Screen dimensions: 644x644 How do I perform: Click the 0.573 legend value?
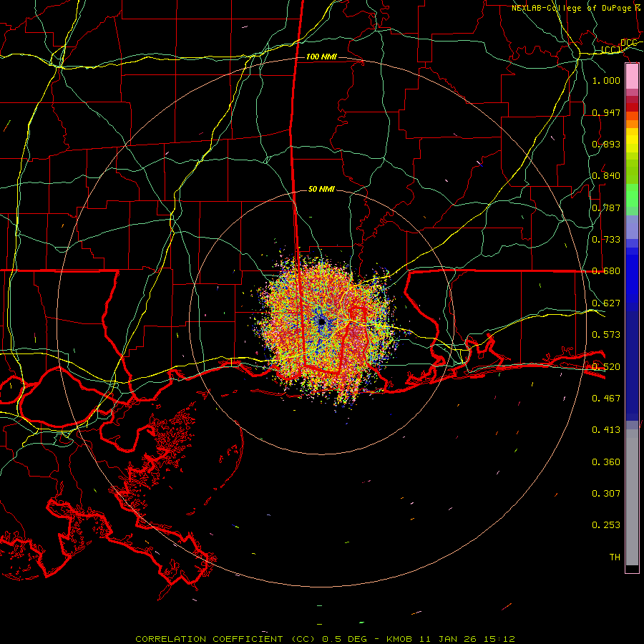pos(606,334)
